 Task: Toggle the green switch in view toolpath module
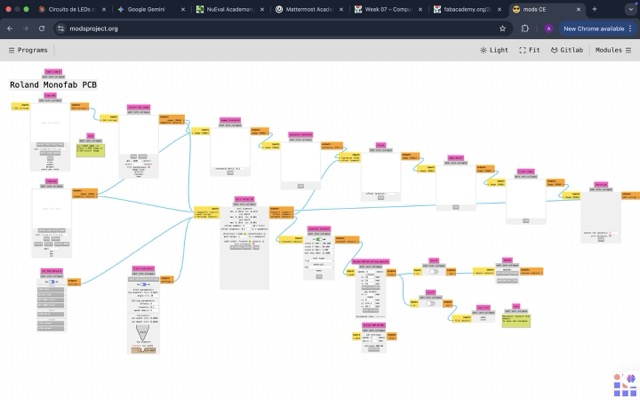point(319,239)
